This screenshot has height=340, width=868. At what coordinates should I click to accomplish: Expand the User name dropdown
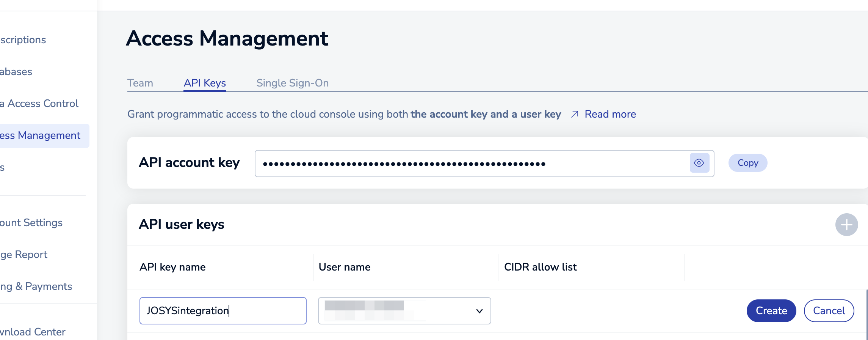(x=479, y=311)
